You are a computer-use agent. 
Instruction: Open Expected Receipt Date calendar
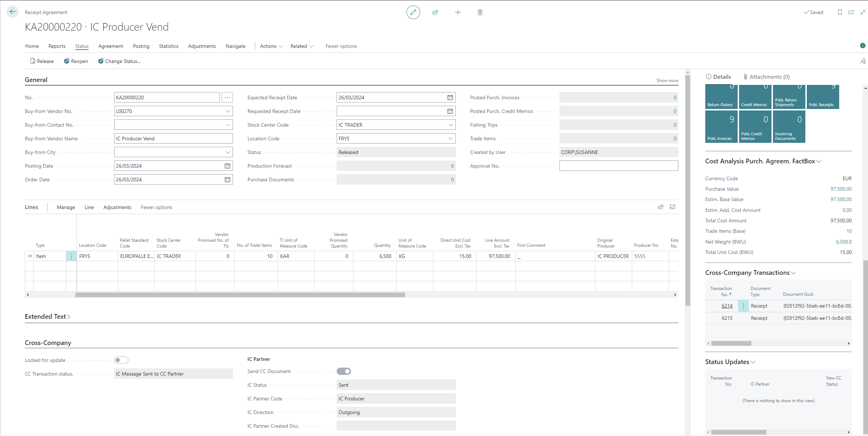pyautogui.click(x=450, y=97)
